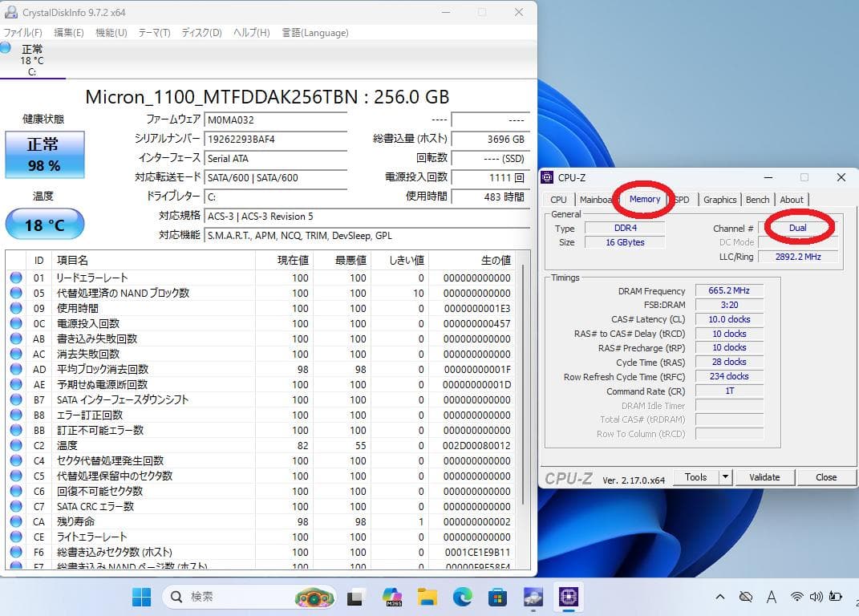859x616 pixels.
Task: Switch to the Bench tab in CPU-Z
Action: (x=757, y=199)
